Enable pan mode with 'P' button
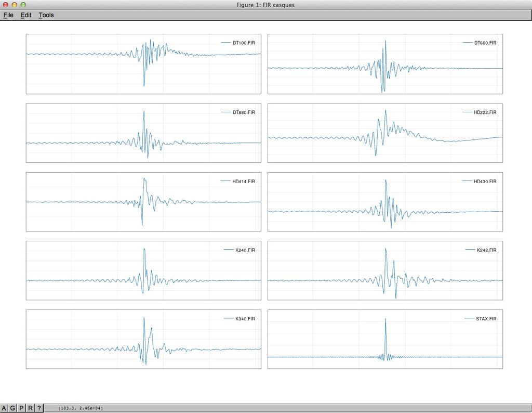The height and width of the screenshot is (413, 532). pyautogui.click(x=21, y=408)
